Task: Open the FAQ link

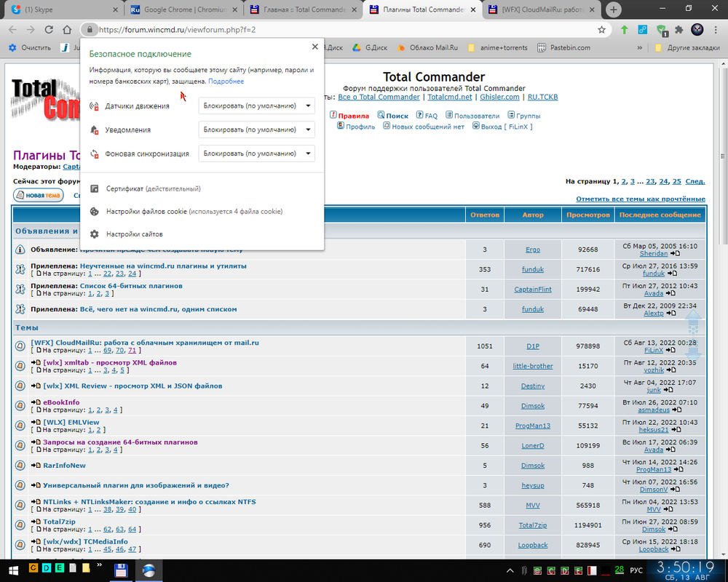Action: [431, 116]
